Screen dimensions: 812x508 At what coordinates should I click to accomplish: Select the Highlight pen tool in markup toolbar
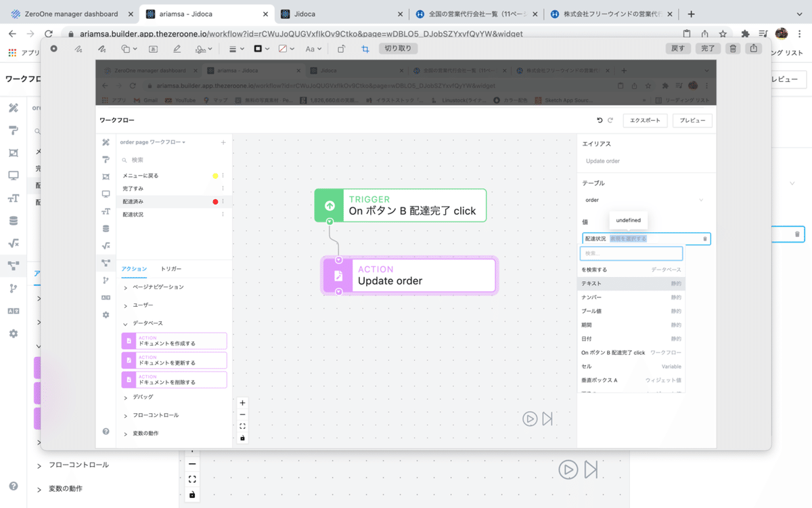[x=177, y=49]
